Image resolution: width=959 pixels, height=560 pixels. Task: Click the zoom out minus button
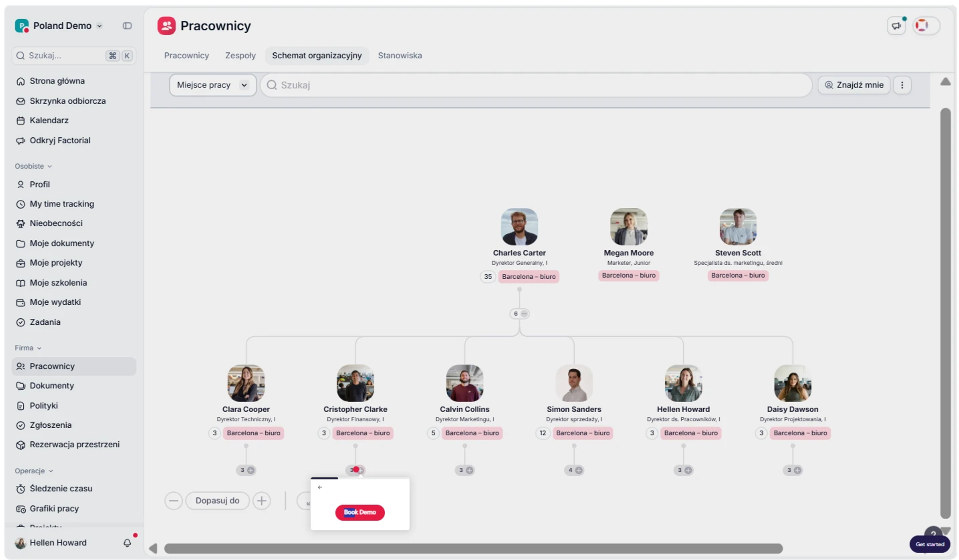[x=173, y=500]
